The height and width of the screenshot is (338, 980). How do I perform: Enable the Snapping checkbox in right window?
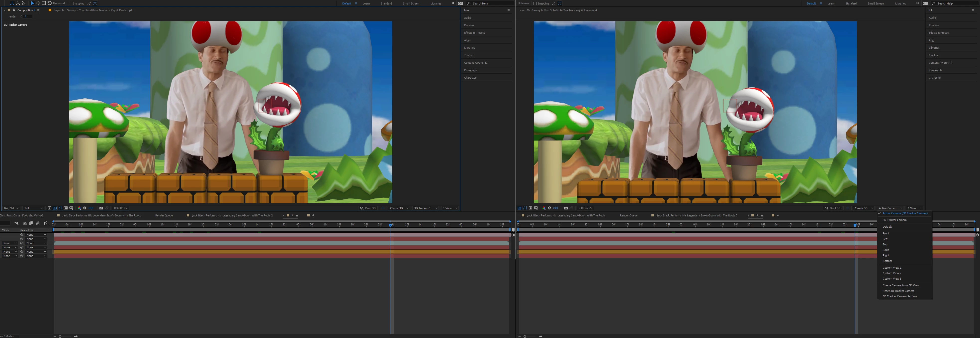(x=535, y=3)
